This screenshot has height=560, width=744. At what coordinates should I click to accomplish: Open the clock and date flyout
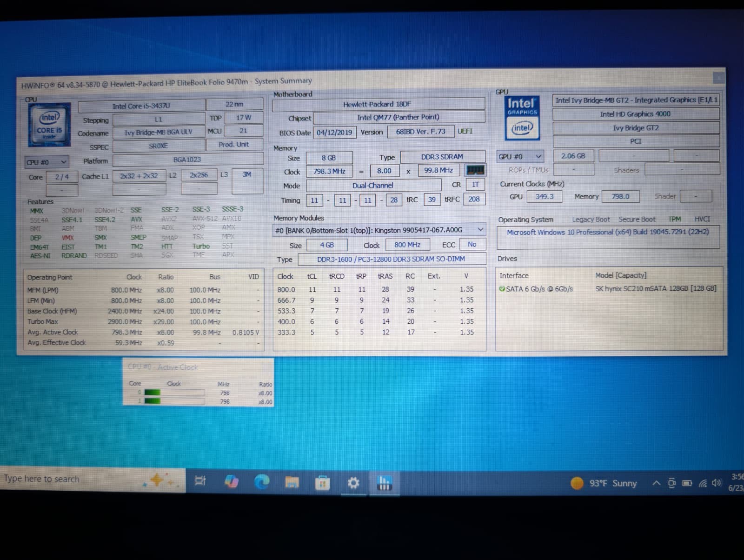736,482
